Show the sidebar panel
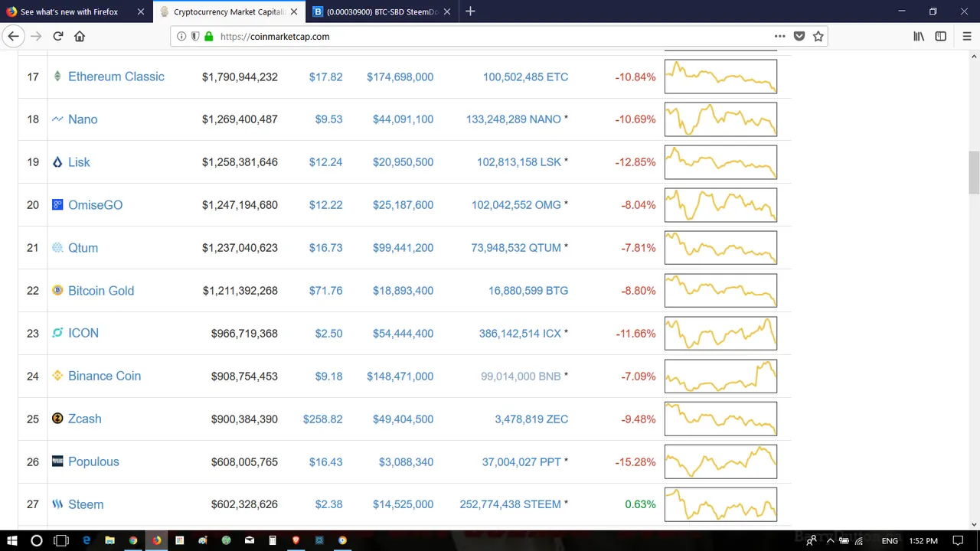Viewport: 980px width, 551px height. point(941,36)
